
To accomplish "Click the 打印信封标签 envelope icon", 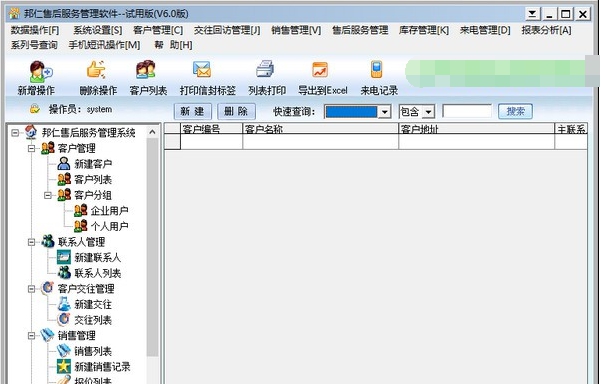I will tap(202, 70).
